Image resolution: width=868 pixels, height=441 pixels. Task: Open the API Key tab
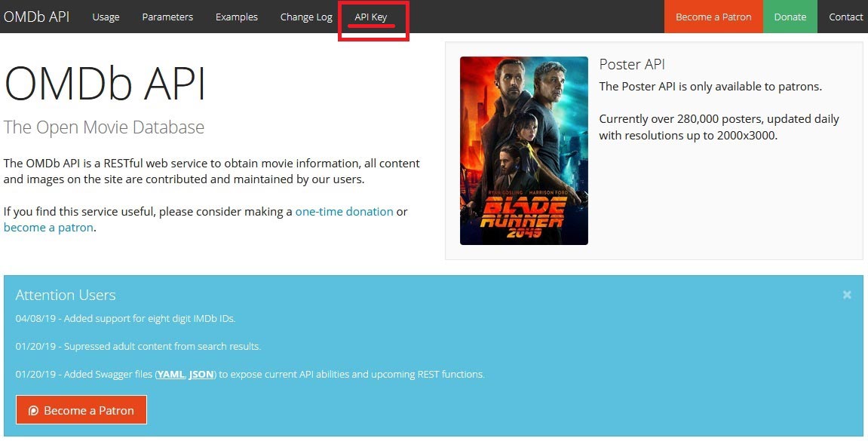[371, 17]
